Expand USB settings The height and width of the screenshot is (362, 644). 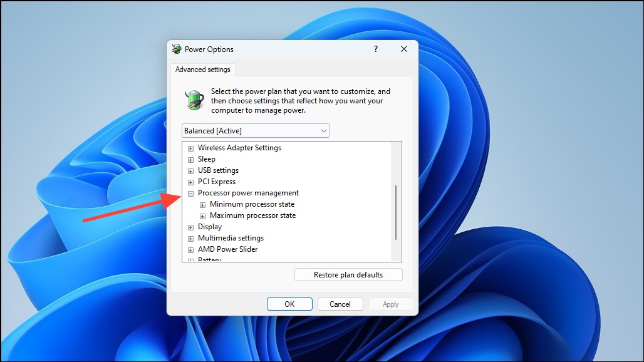coord(190,170)
